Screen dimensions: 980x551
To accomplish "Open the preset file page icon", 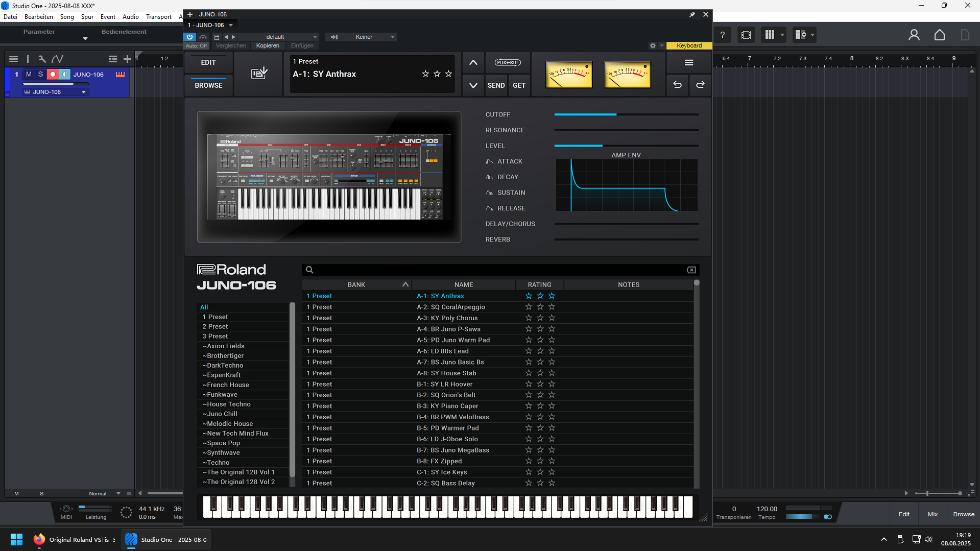I will pyautogui.click(x=217, y=37).
